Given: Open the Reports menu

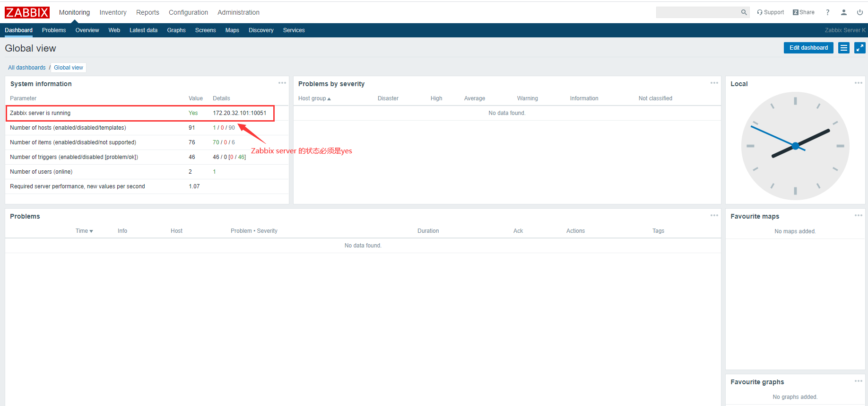Looking at the screenshot, I should [x=148, y=12].
